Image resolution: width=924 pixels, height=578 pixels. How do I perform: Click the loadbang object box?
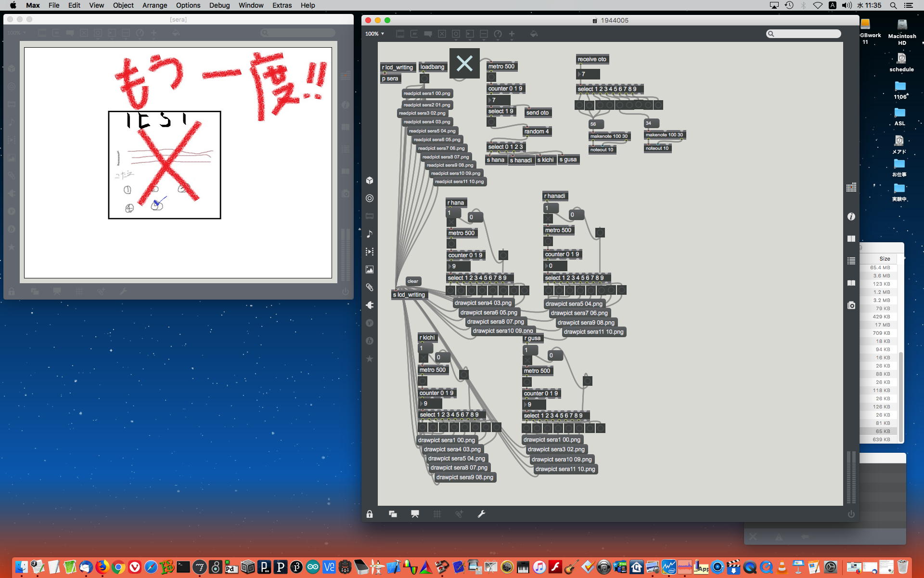click(x=432, y=67)
